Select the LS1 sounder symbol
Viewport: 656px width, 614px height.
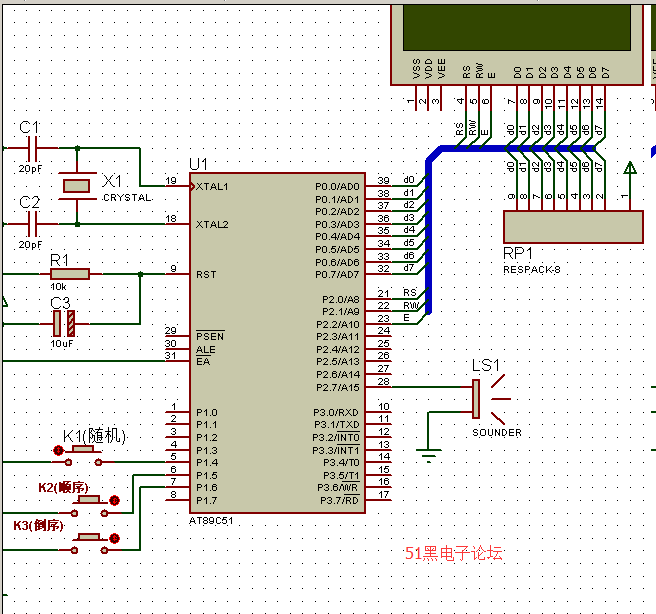click(x=490, y=399)
